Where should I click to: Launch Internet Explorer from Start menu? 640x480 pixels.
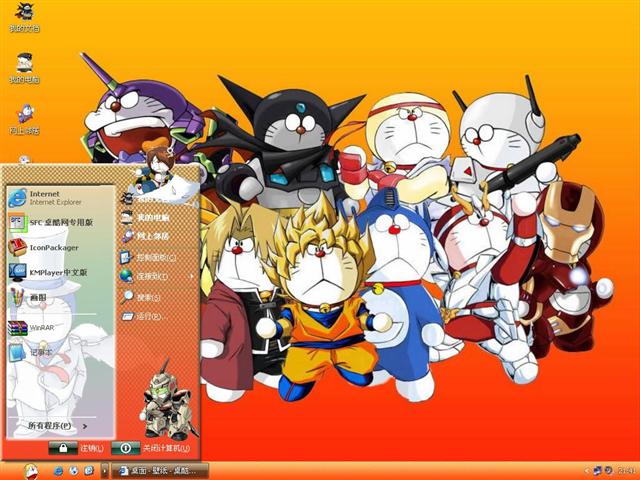pyautogui.click(x=60, y=198)
